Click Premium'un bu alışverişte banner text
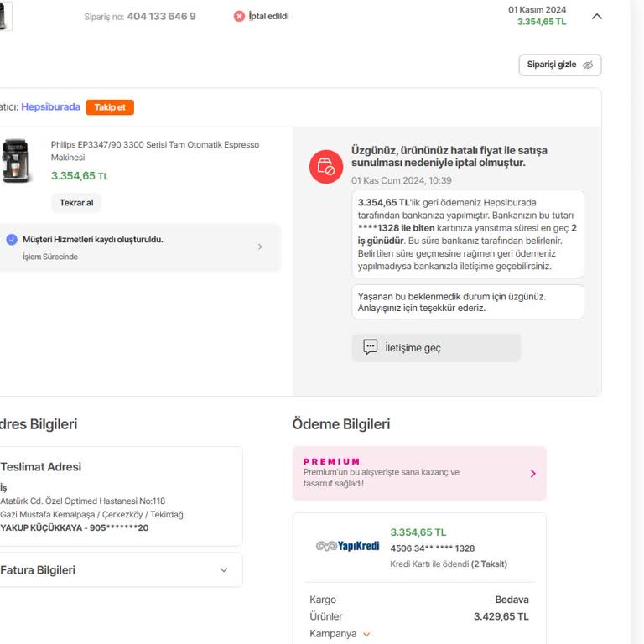644x644 pixels. (382, 478)
